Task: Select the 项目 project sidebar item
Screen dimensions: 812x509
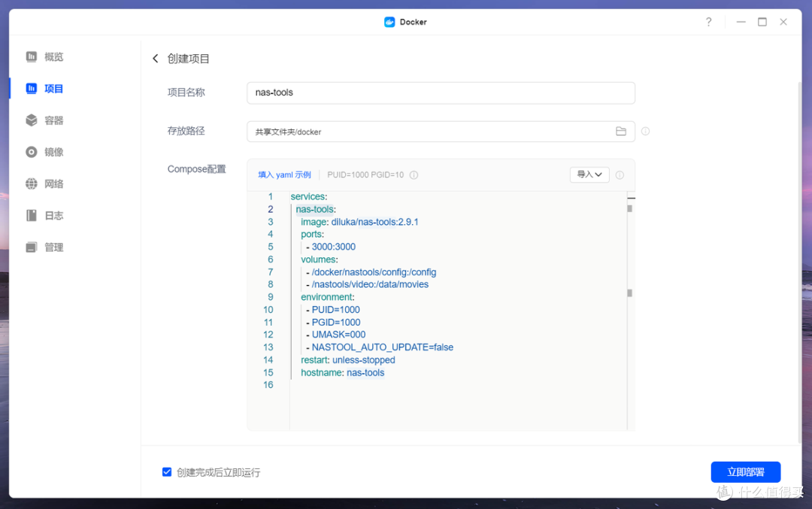Action: pos(44,89)
